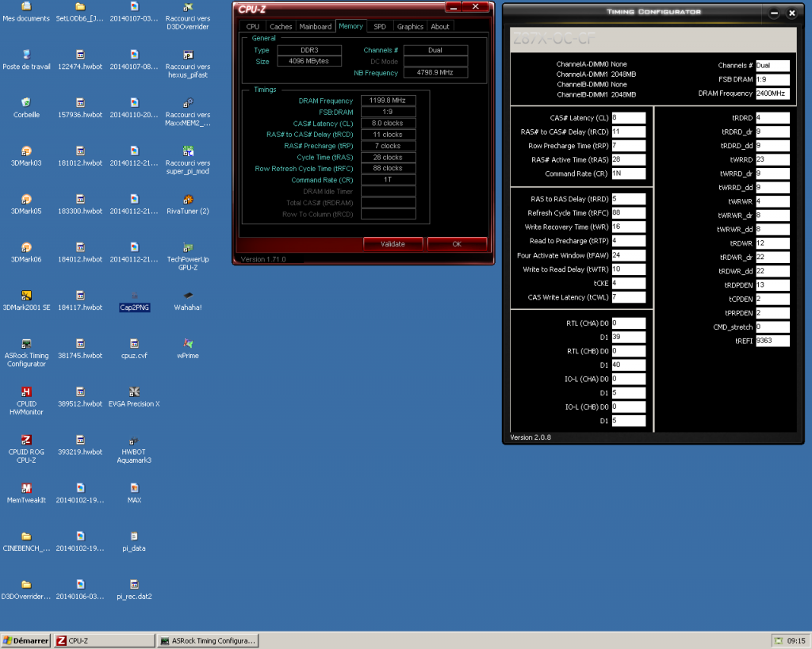Click the ChannelB-DIMM1 2048MB entry
The width and height of the screenshot is (812, 649).
(x=596, y=94)
